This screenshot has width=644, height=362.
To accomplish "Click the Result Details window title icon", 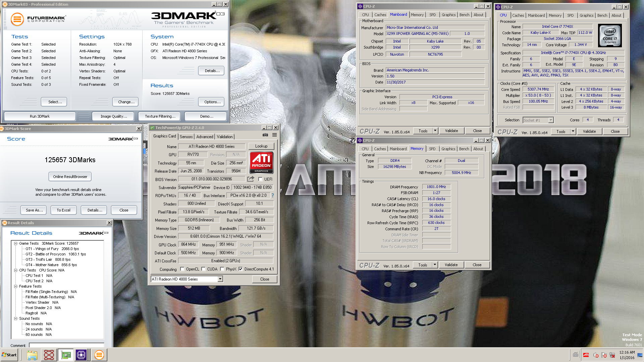I will [x=4, y=223].
